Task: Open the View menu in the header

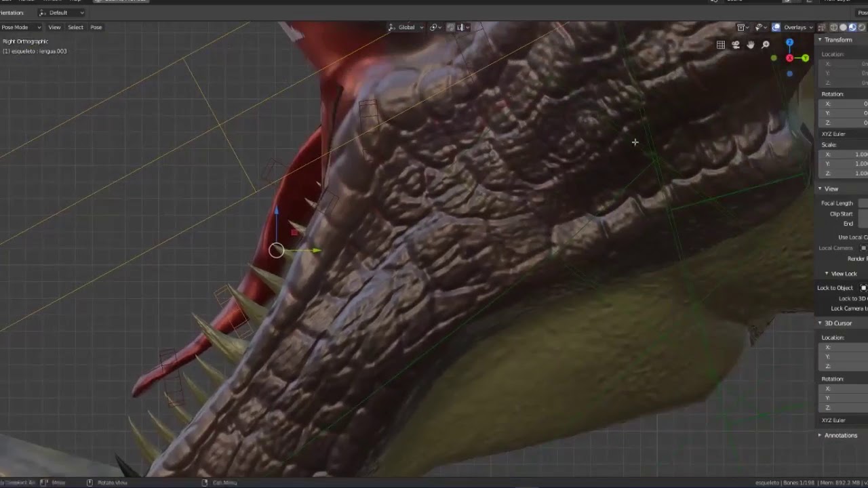Action: pos(54,27)
